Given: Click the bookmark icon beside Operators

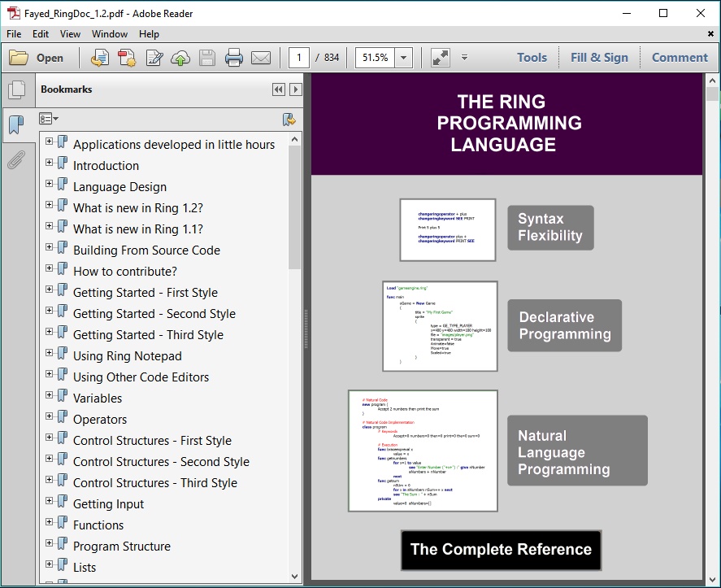Looking at the screenshot, I should (62, 416).
